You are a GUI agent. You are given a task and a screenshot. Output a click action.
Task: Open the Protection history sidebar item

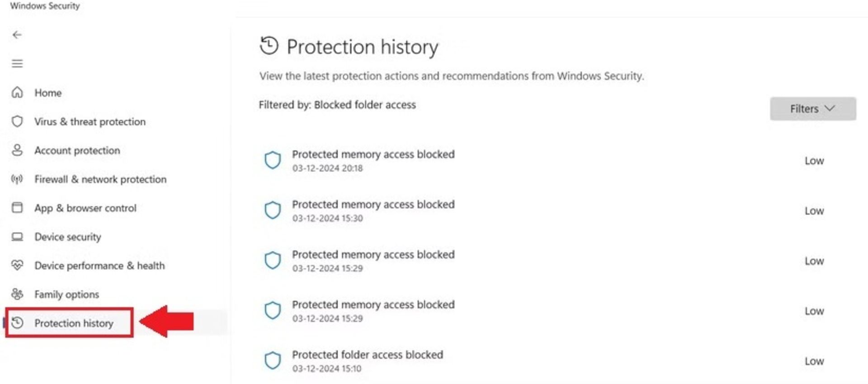click(x=69, y=323)
